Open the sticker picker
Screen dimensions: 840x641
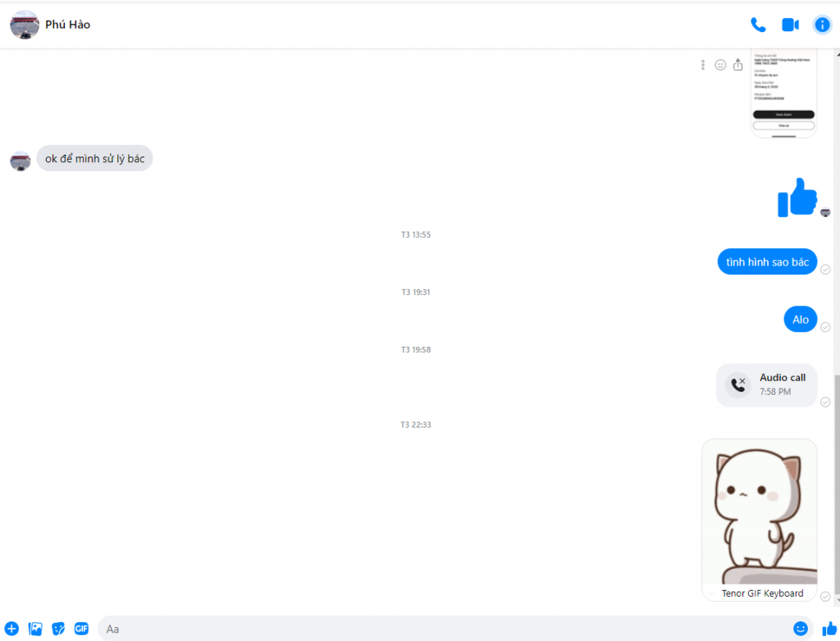(58, 629)
